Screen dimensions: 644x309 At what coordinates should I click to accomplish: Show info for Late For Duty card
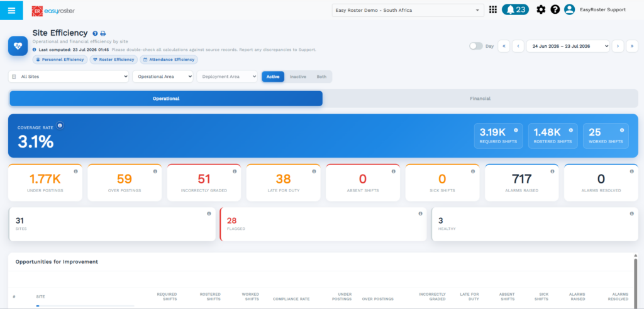(314, 171)
